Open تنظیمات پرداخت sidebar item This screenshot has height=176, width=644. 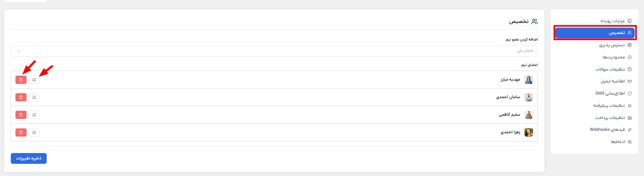point(610,118)
